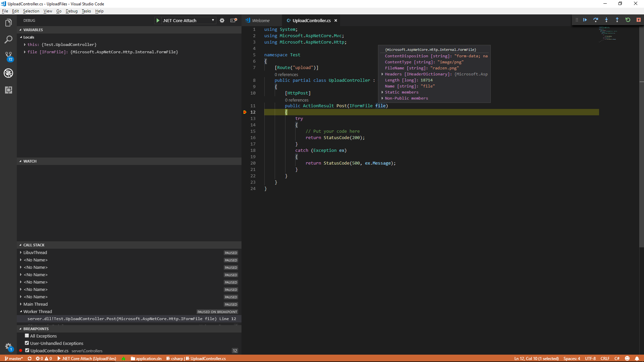Open Source Control view with 72 badge

8,56
